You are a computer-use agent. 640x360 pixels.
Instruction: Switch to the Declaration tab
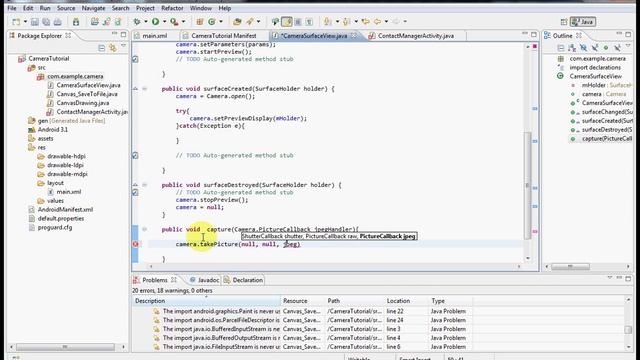pos(247,280)
